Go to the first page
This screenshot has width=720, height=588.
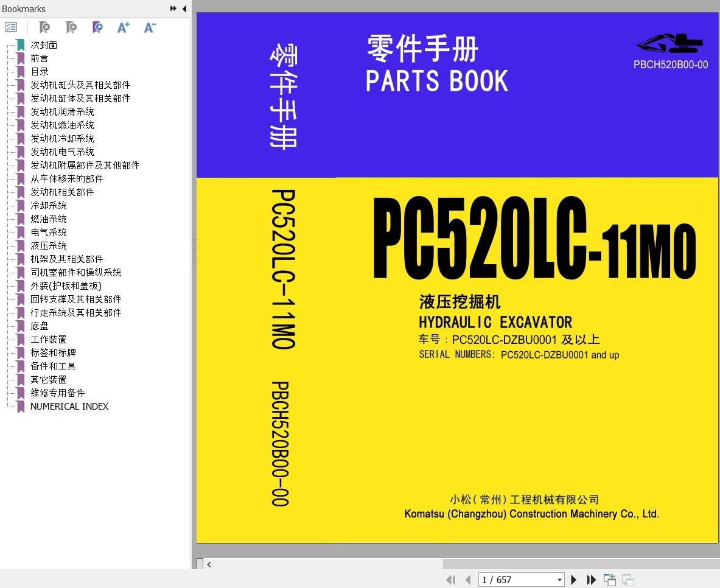coord(451,579)
